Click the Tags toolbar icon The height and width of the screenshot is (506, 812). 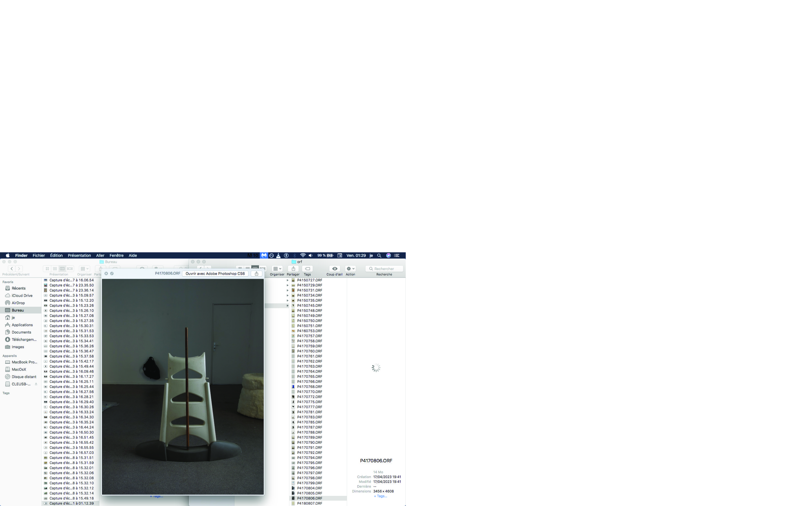tap(307, 269)
